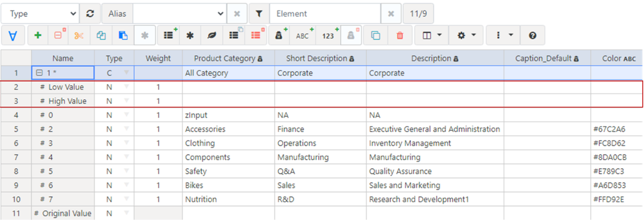The height and width of the screenshot is (221, 644).
Task: Click the help question mark icon
Action: [533, 35]
